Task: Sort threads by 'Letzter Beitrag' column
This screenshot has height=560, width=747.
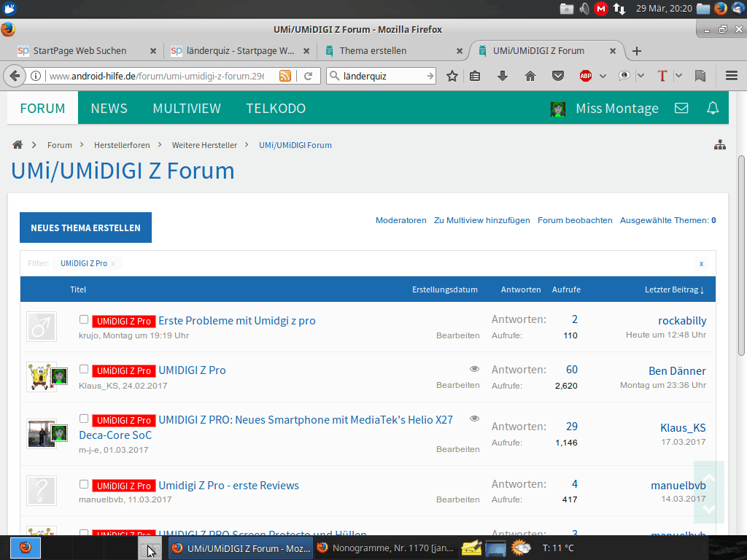Action: click(x=673, y=289)
